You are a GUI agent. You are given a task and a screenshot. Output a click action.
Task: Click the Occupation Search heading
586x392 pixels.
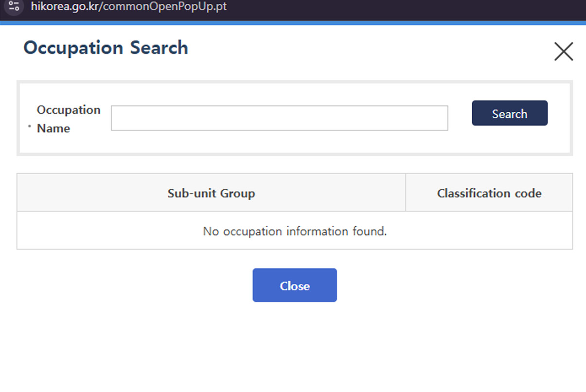click(106, 48)
